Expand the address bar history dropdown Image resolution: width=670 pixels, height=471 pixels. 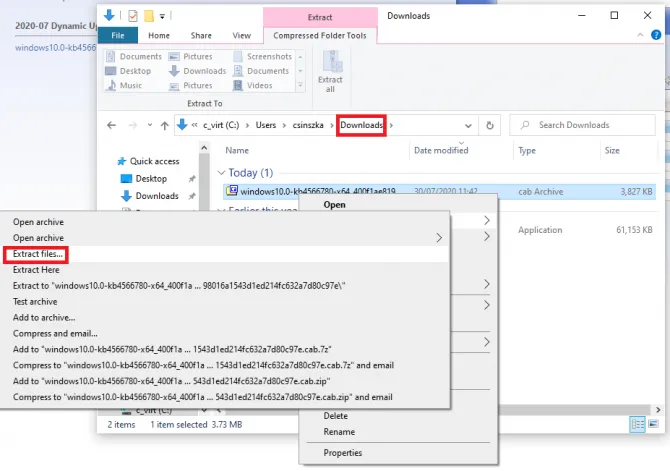point(467,125)
